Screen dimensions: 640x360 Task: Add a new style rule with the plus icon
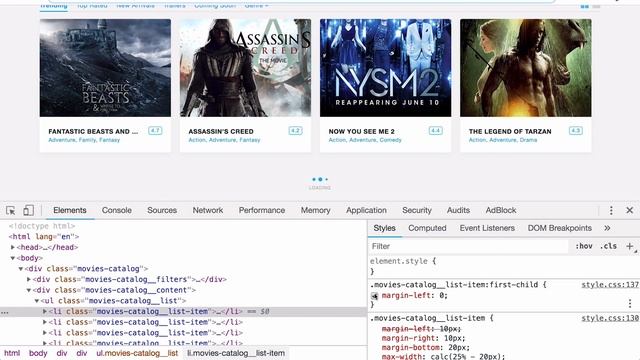click(630, 246)
